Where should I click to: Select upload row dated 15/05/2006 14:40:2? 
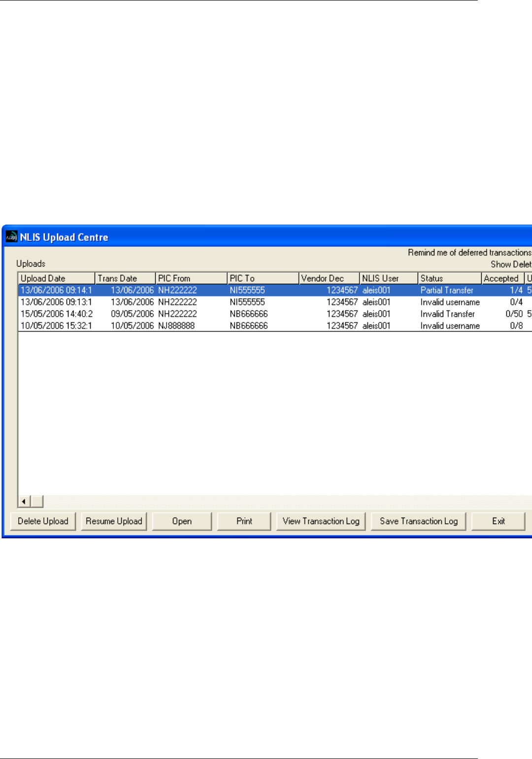(x=275, y=314)
